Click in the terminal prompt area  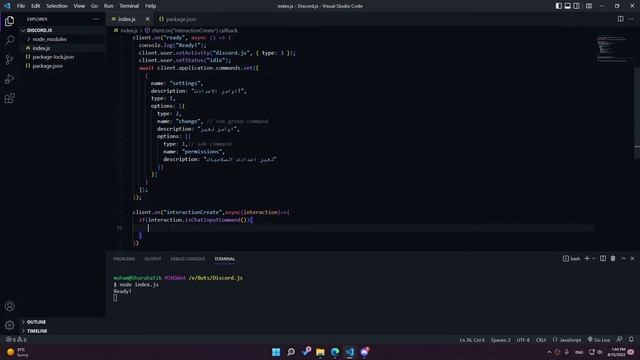click(x=115, y=298)
